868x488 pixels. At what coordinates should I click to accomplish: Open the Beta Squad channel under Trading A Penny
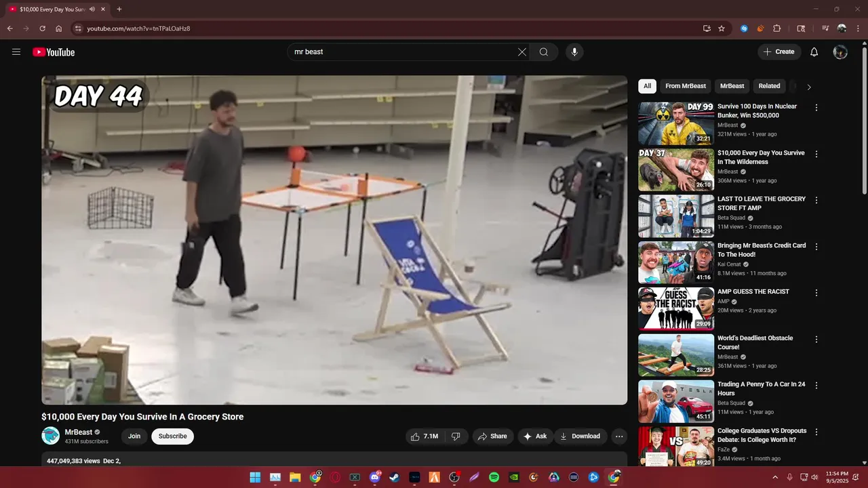tap(732, 403)
